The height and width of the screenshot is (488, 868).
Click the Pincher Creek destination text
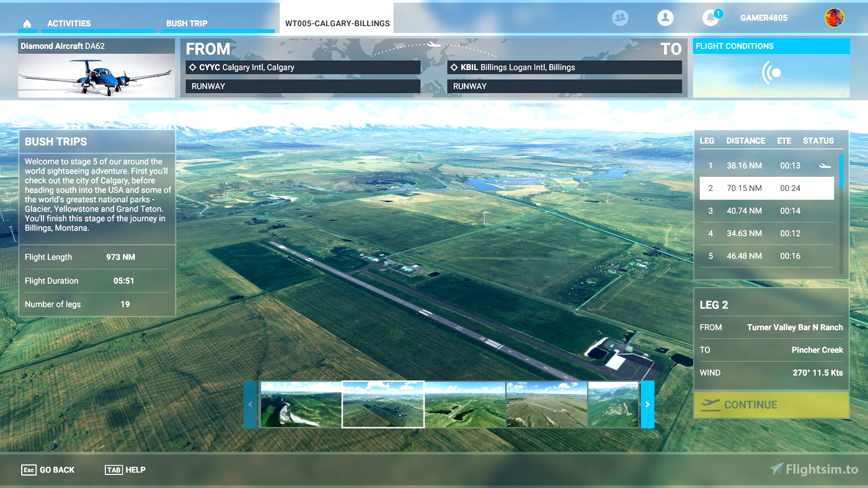[817, 350]
